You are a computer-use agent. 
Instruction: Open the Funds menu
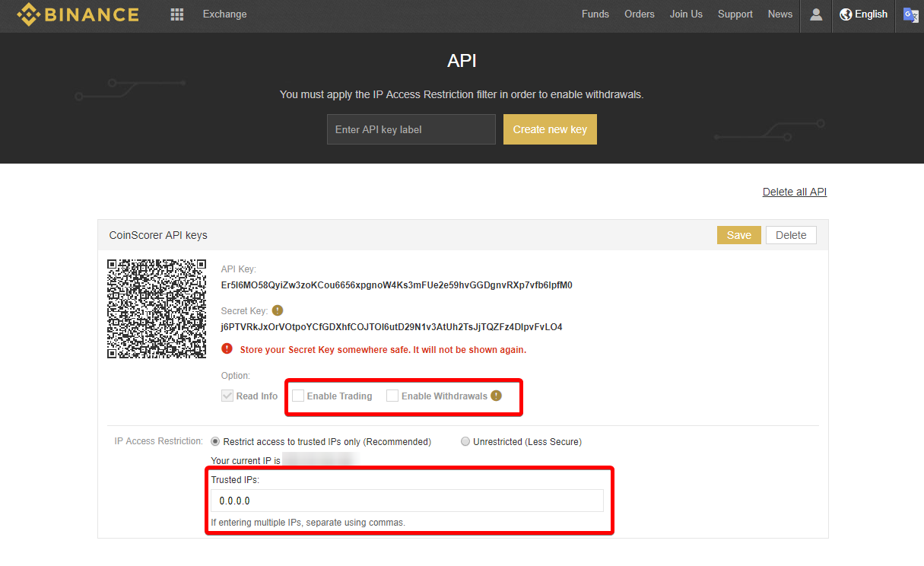coord(595,14)
